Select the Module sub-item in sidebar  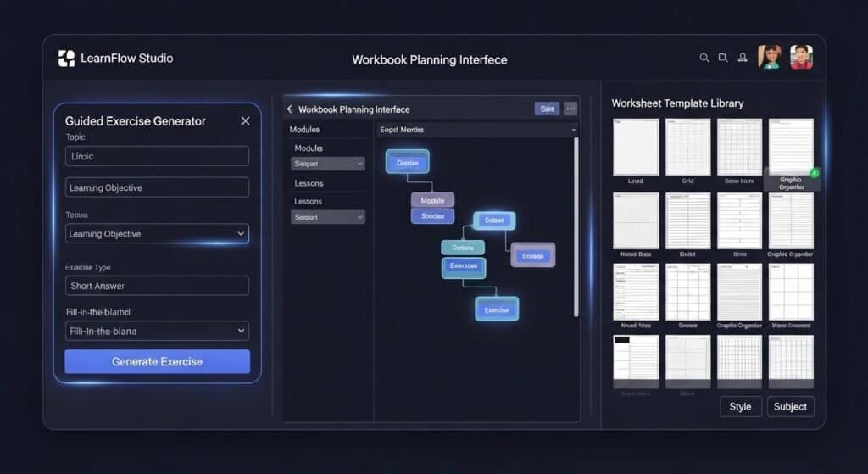click(309, 148)
